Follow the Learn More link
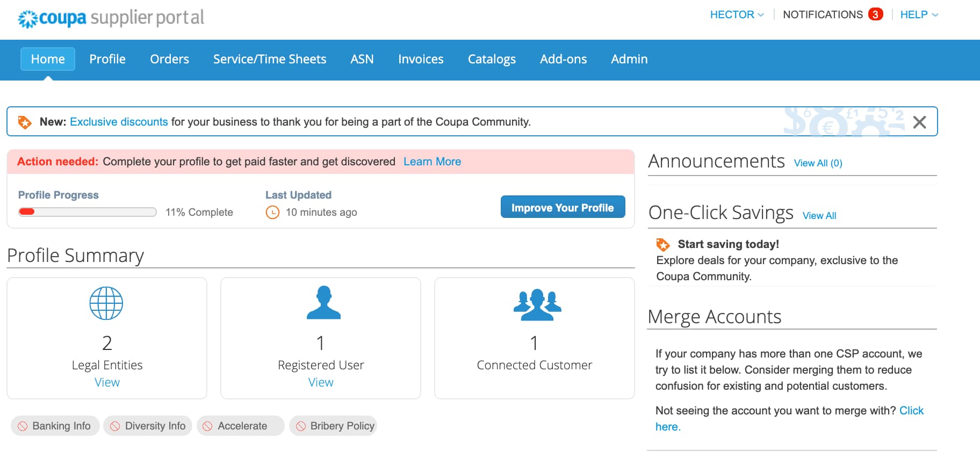This screenshot has width=980, height=452. [432, 162]
